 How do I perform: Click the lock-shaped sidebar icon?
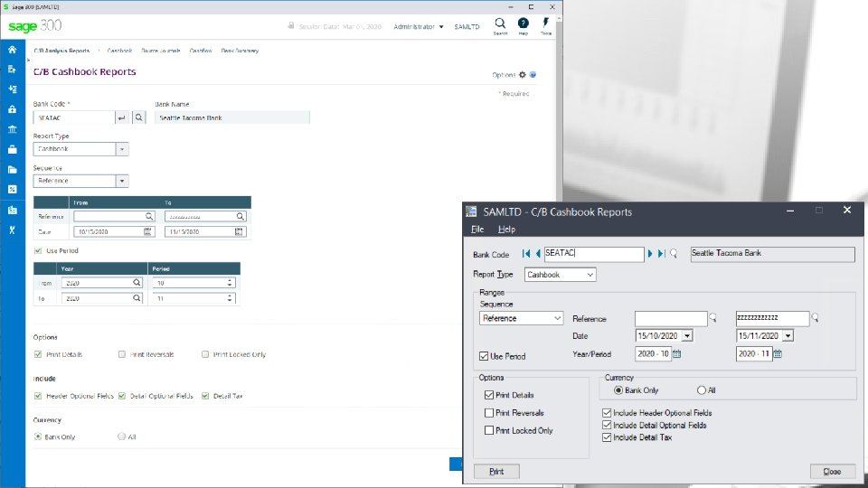click(x=12, y=109)
